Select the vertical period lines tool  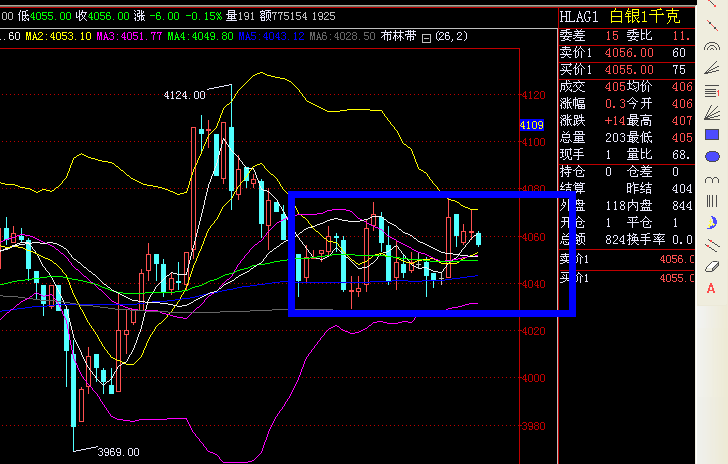712,201
